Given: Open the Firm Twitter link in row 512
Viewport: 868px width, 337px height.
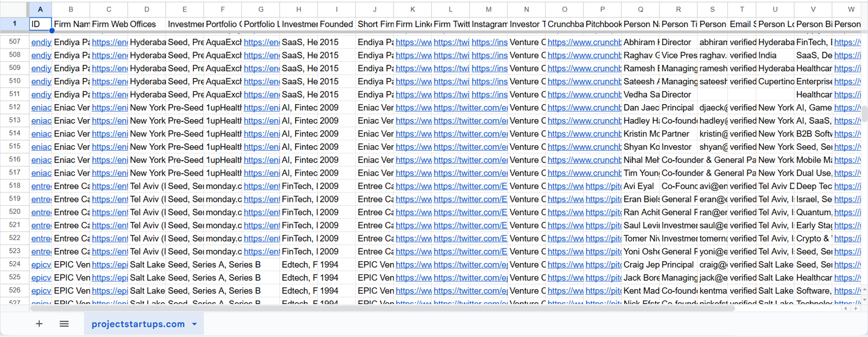Looking at the screenshot, I should click(x=470, y=108).
